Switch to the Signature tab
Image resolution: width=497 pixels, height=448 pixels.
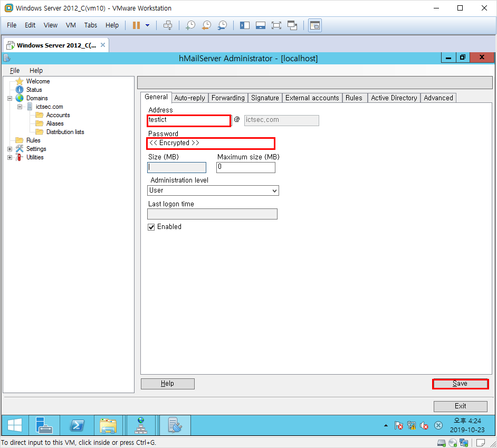(x=265, y=98)
